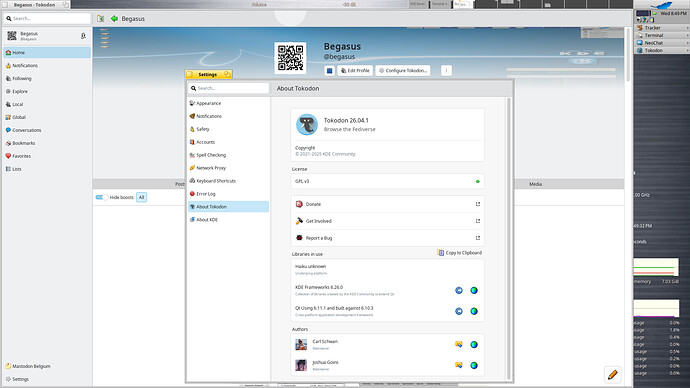Screen dimensions: 690x388
Task: Open Conversations in the sidebar
Action: [47, 130]
